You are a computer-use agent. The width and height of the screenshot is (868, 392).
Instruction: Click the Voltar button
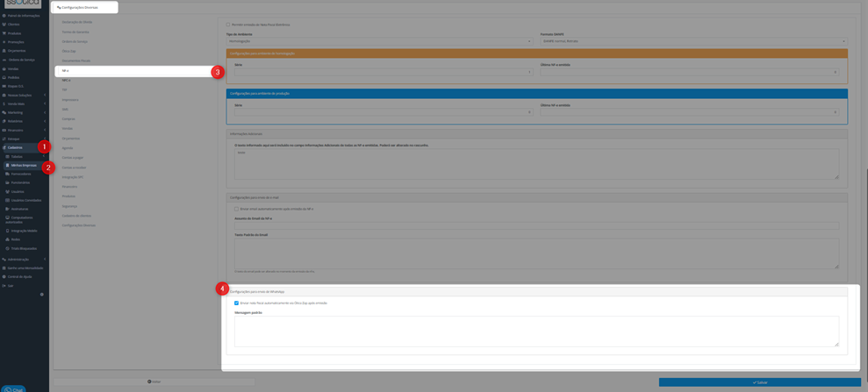154,382
